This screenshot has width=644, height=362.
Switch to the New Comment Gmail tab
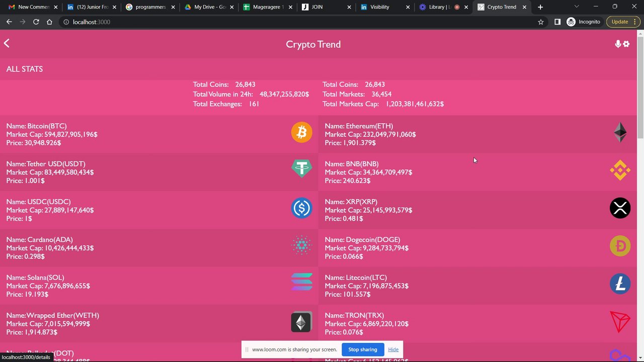point(33,7)
